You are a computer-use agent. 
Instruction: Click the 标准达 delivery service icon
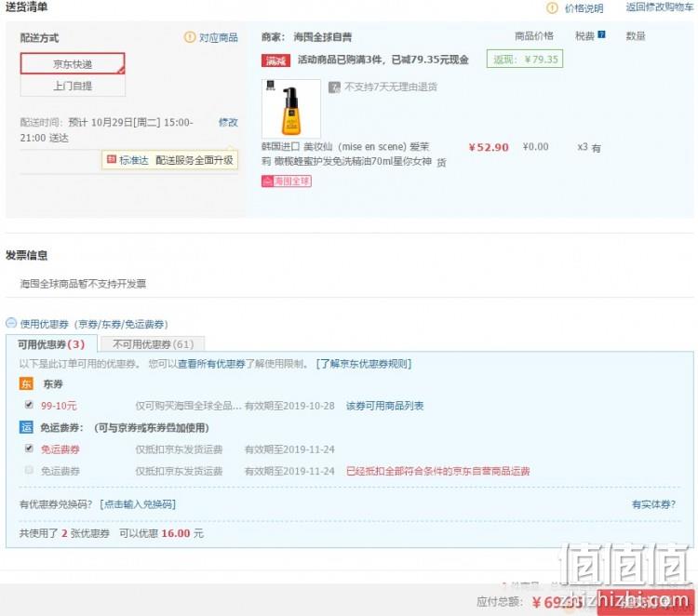[112, 159]
